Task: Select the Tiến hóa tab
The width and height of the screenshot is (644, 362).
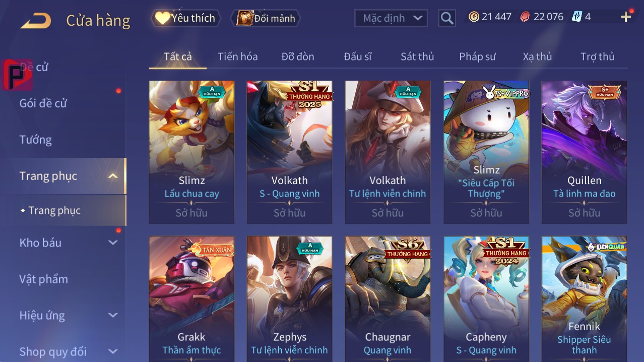Action: point(238,56)
